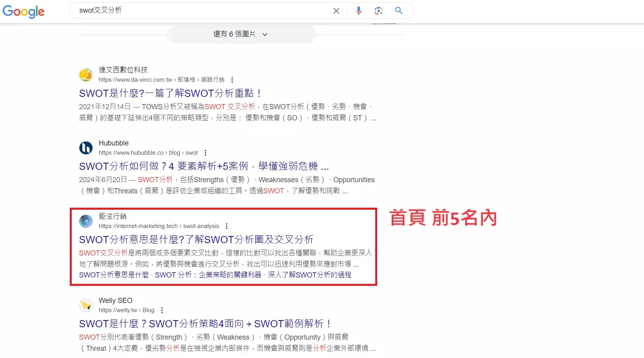644x358 pixels.
Task: Clear the search box with X icon
Action: coord(336,11)
